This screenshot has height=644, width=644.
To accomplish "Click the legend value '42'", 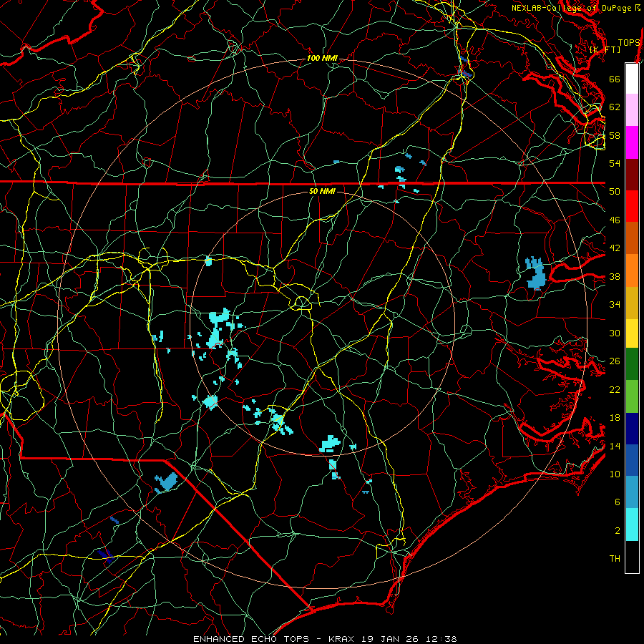I will pos(615,248).
